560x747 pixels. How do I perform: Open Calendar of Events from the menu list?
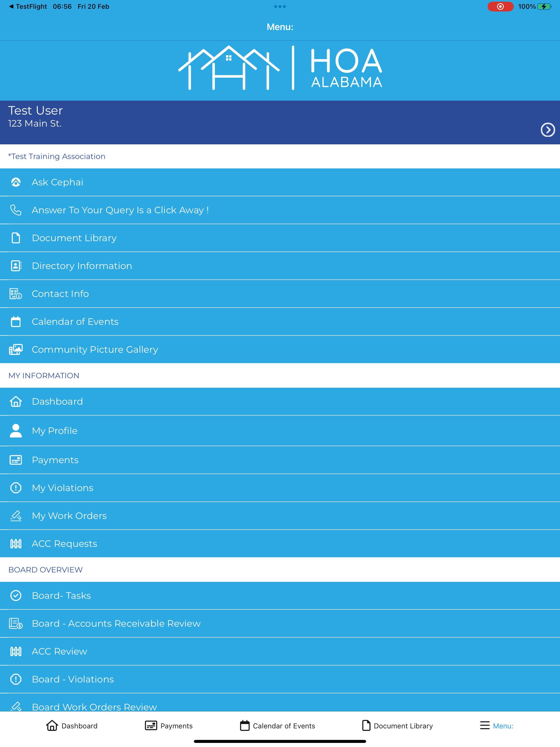tap(280, 322)
